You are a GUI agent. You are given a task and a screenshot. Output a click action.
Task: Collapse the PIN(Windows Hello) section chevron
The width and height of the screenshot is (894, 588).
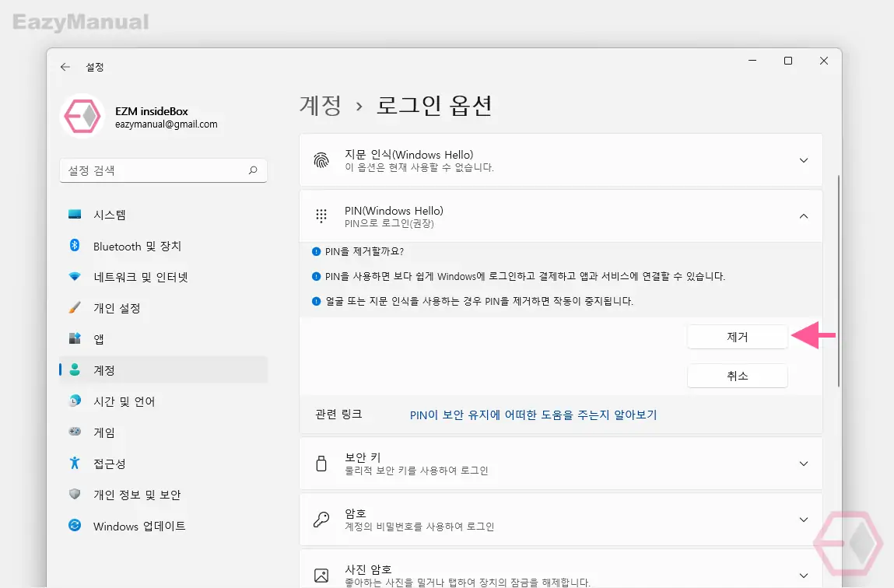pyautogui.click(x=803, y=216)
